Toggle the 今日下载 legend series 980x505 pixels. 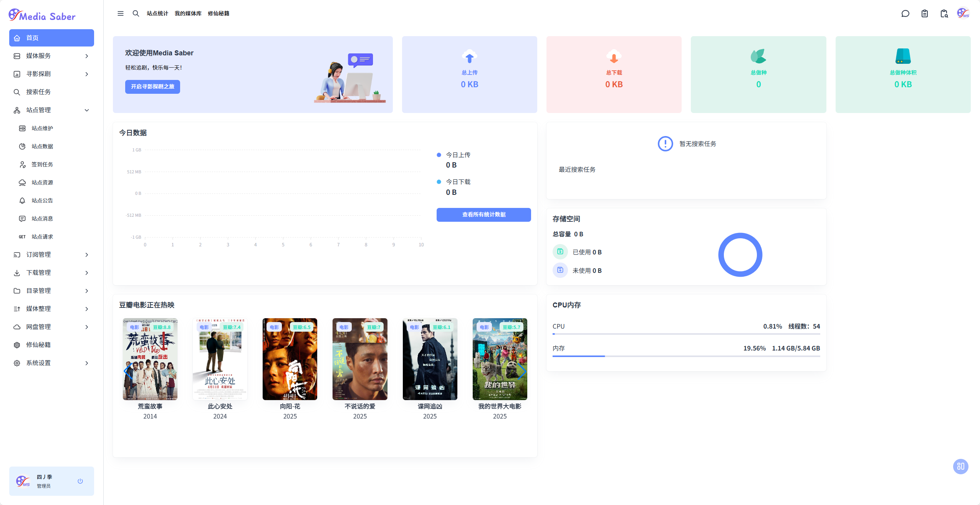pyautogui.click(x=458, y=182)
